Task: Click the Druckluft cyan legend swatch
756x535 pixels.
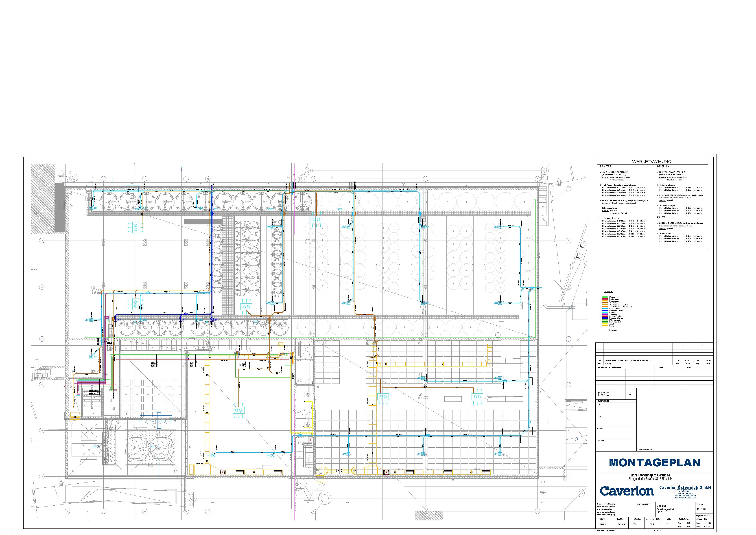Action: [x=605, y=312]
